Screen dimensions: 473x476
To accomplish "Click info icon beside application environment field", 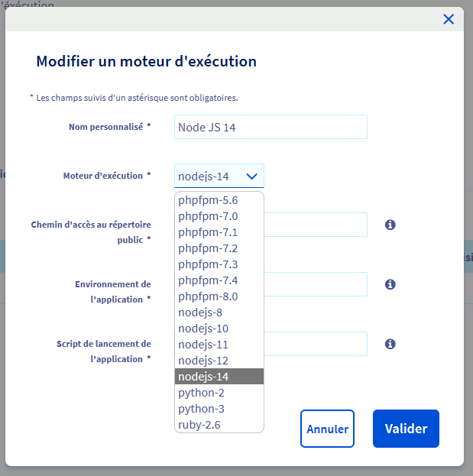I will [x=390, y=284].
